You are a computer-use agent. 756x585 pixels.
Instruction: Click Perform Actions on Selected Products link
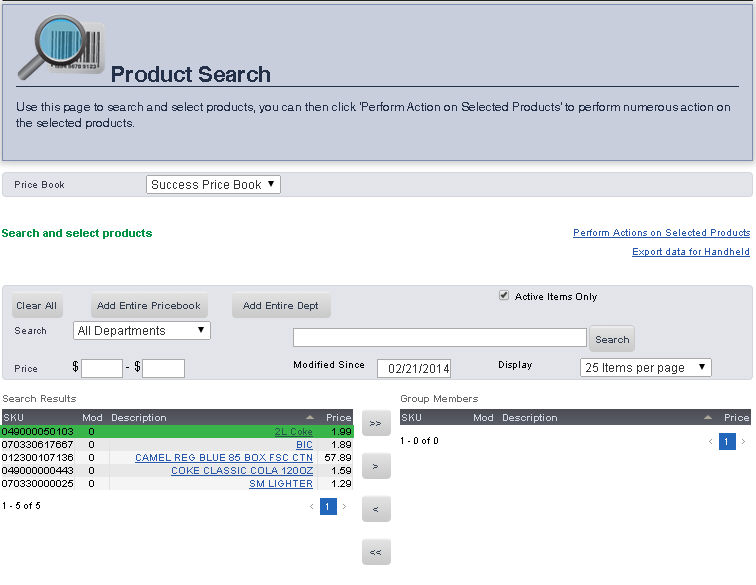click(x=661, y=233)
